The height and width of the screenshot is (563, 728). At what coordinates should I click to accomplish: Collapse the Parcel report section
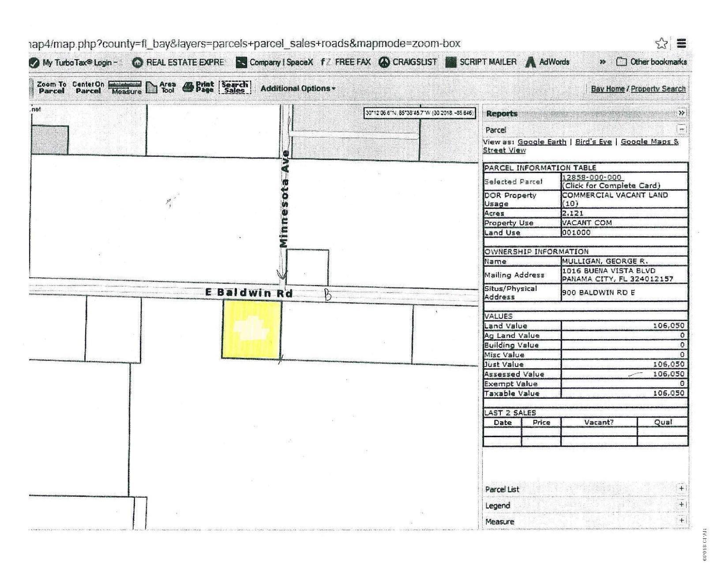click(x=682, y=129)
